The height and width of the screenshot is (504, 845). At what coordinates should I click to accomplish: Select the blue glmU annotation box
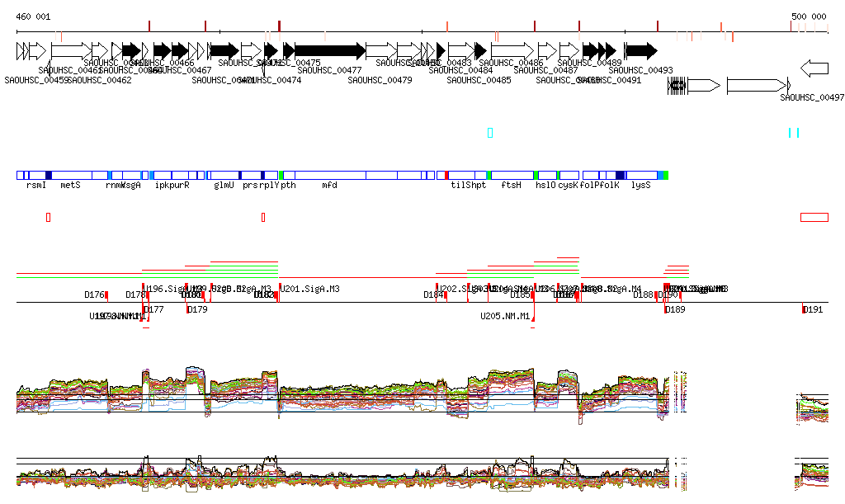(224, 175)
